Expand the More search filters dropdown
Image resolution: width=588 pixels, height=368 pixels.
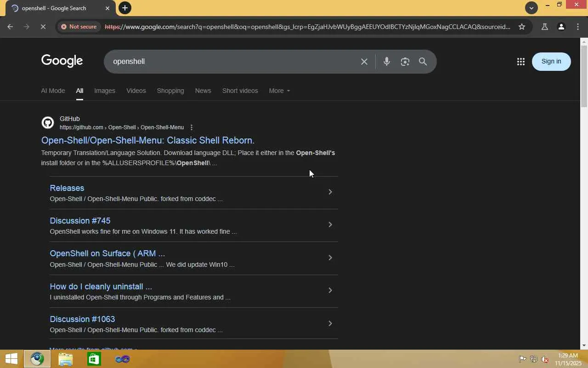pos(279,91)
